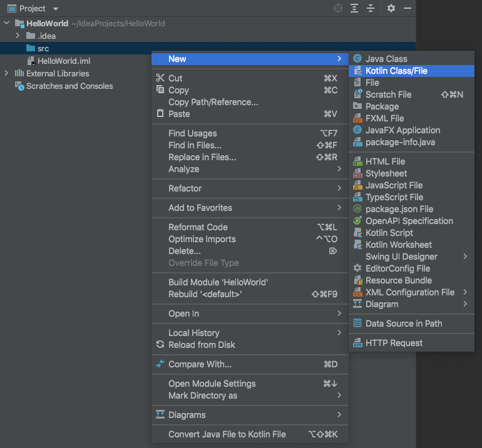Click the HTTP Request API icon
Screen dimensions: 482x448
357,343
